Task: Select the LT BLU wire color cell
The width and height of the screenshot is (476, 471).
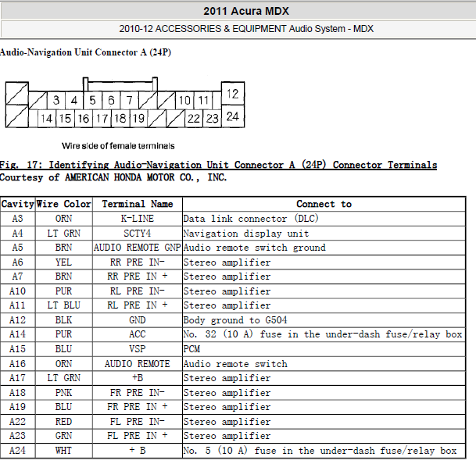Action: [x=64, y=305]
